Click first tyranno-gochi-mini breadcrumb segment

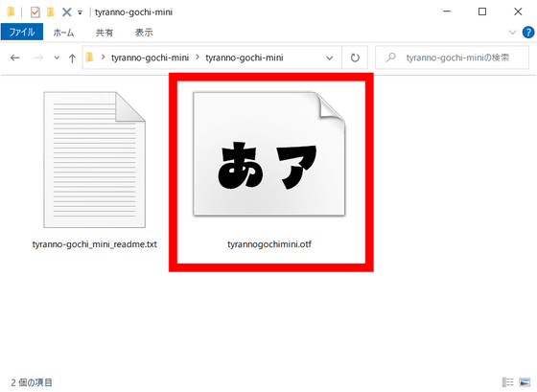tap(150, 58)
